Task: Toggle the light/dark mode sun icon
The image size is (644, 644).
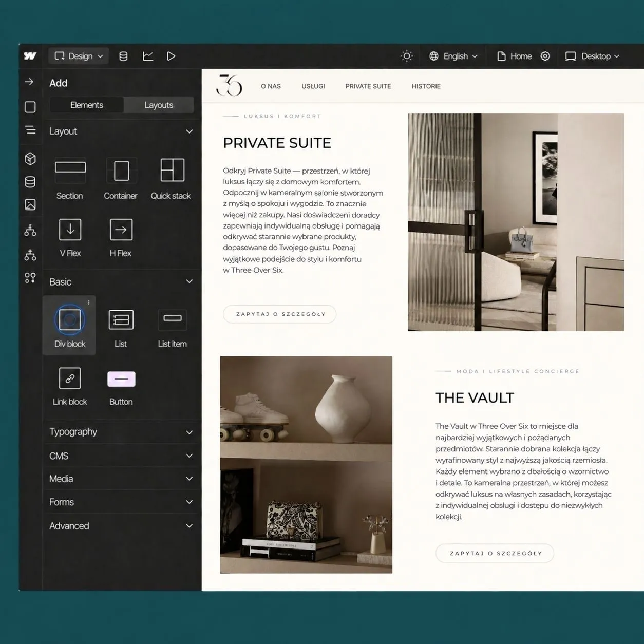Action: tap(407, 56)
